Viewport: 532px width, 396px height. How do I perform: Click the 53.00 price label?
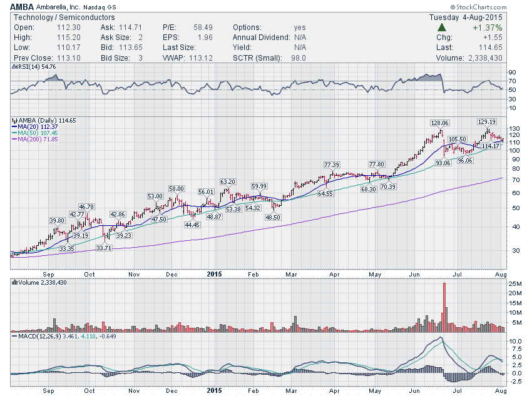point(155,196)
